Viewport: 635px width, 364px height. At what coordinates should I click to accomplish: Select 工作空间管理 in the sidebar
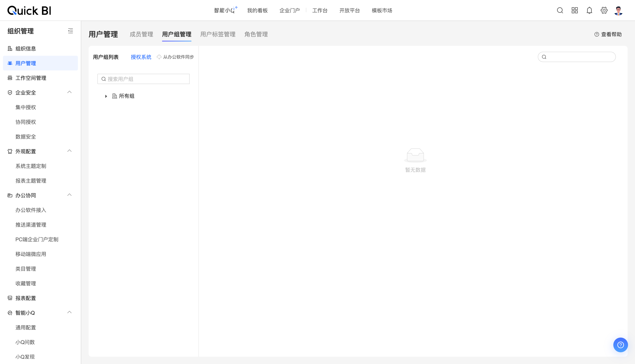(x=31, y=78)
